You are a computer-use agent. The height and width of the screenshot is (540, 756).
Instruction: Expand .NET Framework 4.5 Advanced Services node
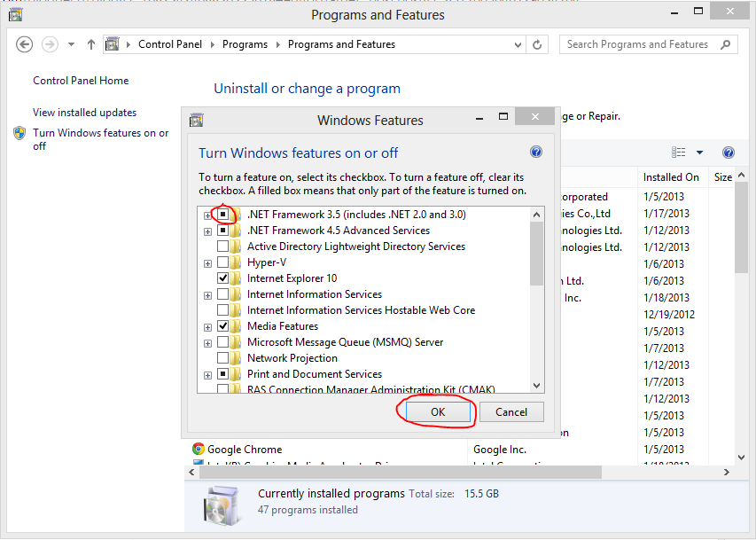point(207,231)
